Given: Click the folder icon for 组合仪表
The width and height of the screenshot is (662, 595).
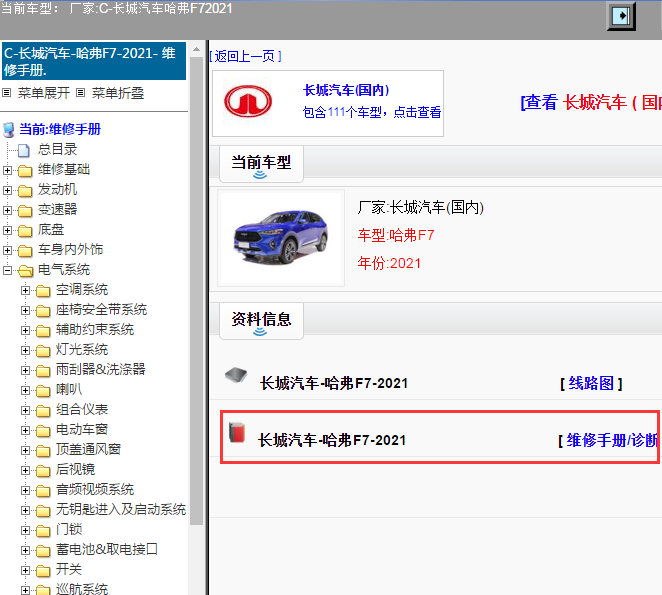Looking at the screenshot, I should point(43,411).
